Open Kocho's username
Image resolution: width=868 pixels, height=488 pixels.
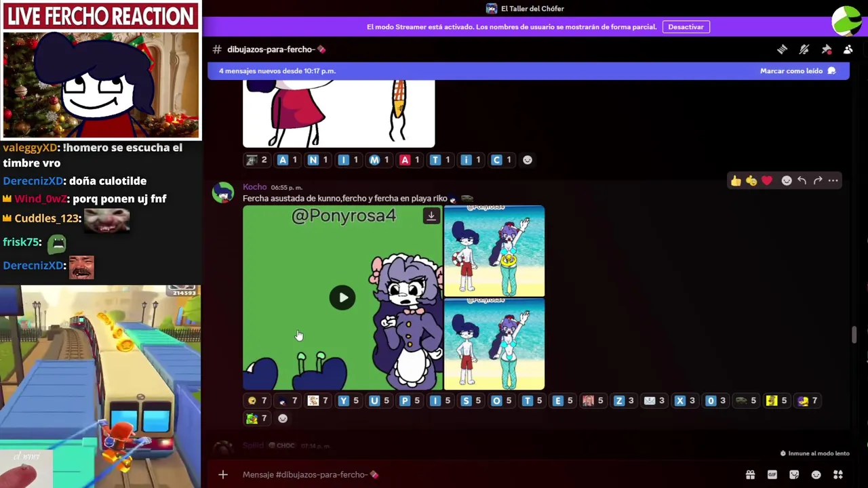coord(254,187)
